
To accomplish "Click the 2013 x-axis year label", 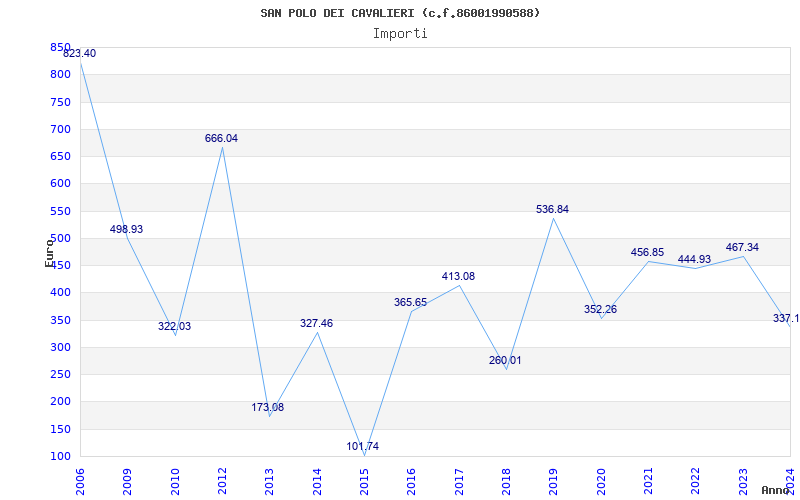I will tap(270, 481).
